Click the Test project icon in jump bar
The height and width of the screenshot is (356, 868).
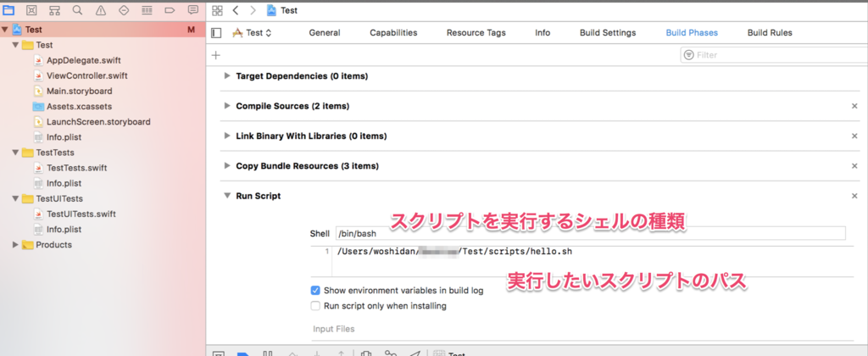pos(271,10)
